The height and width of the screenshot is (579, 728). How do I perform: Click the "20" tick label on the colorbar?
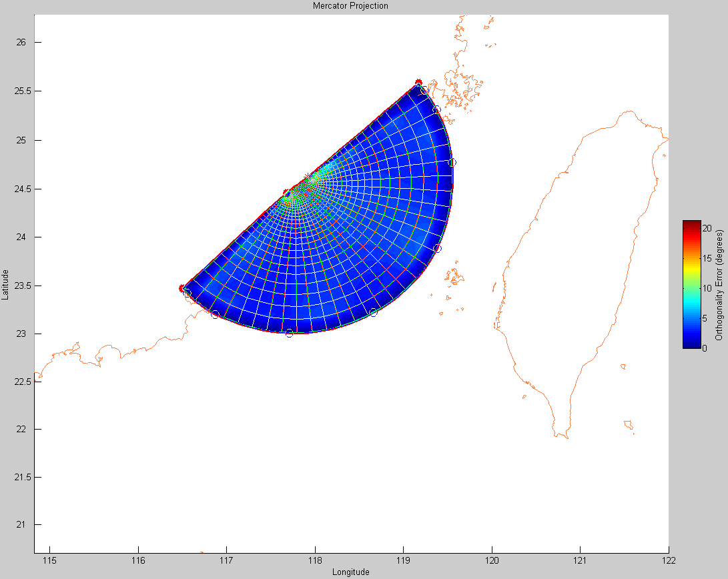[708, 227]
